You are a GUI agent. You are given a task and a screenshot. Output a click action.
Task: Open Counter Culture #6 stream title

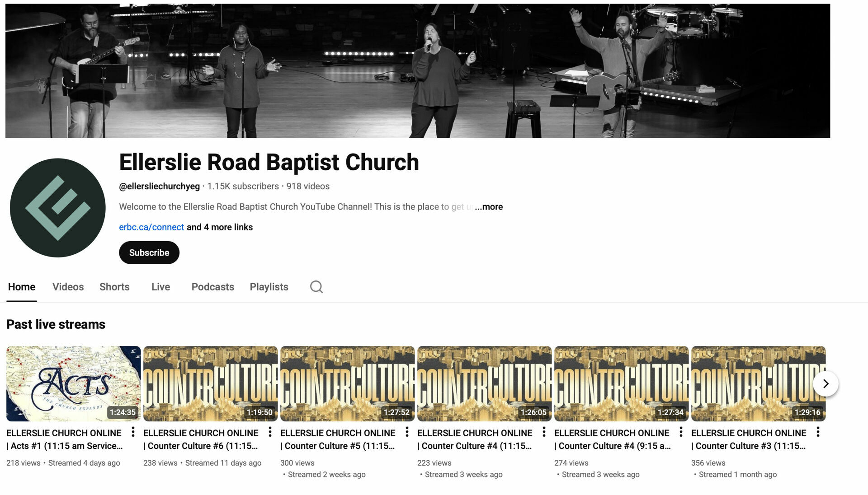pos(201,439)
